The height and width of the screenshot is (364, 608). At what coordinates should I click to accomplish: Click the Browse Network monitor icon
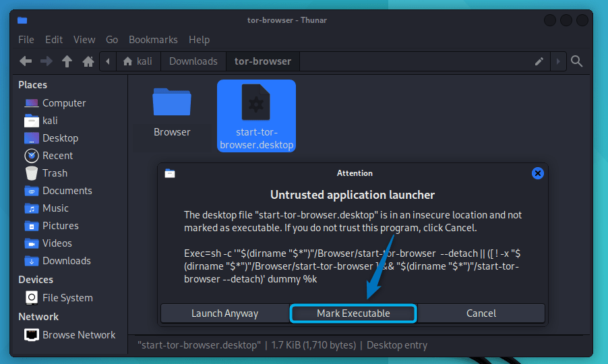[x=32, y=335]
